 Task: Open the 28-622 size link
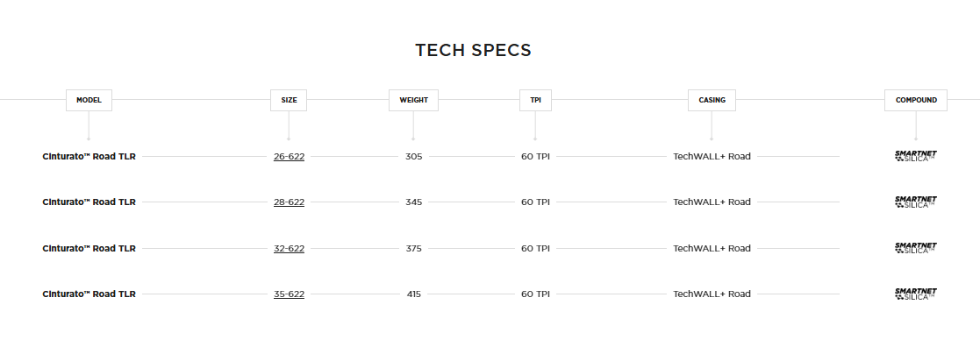(x=289, y=202)
